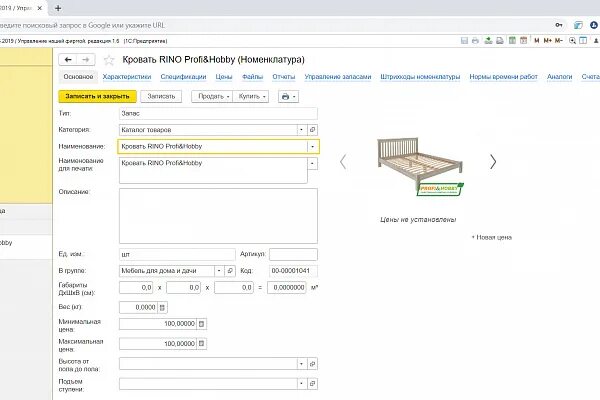This screenshot has width=600, height=400.
Task: Switch to the Цены tab
Action: 224,77
